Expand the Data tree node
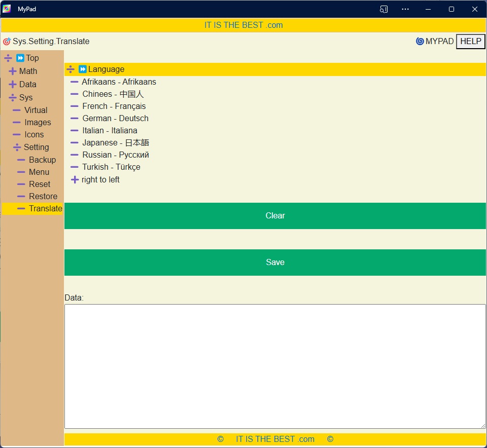The image size is (487, 448). 13,85
